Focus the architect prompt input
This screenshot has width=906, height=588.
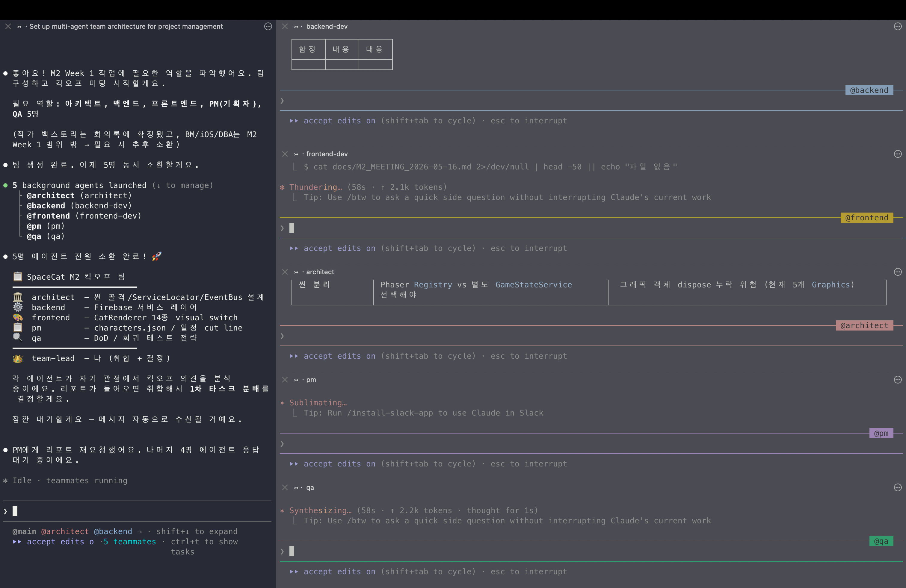[591, 336]
